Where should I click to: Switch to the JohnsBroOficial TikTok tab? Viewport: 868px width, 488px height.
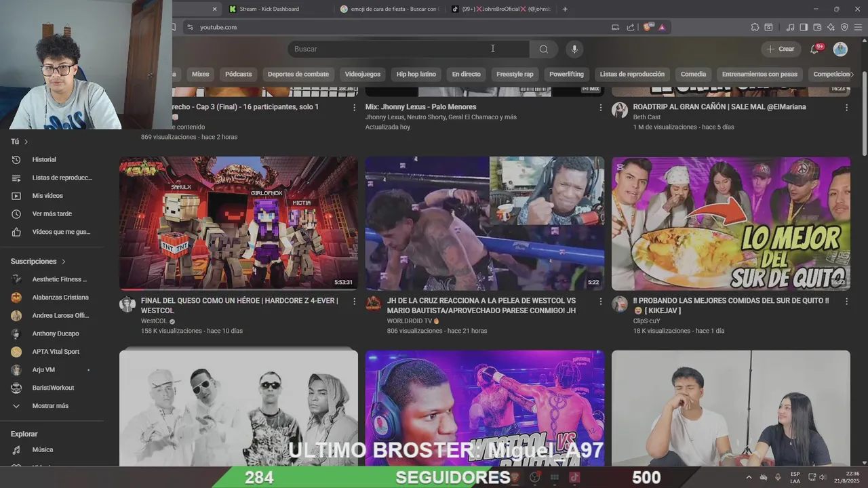502,9
